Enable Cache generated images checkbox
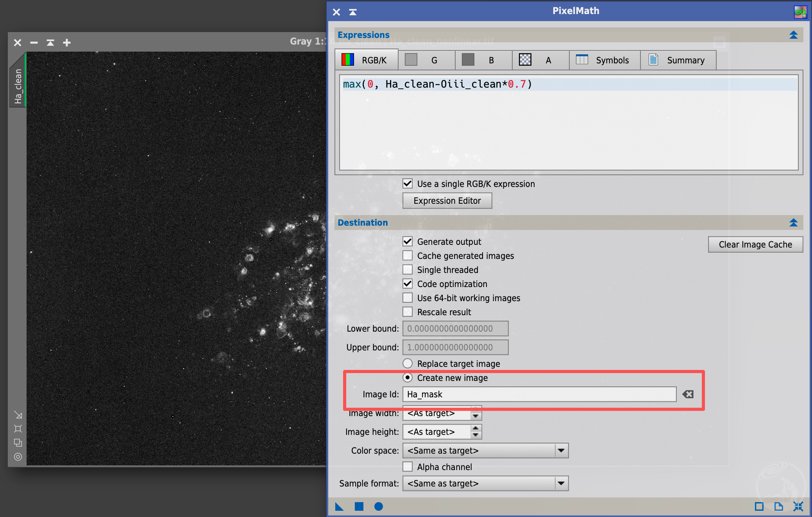Image resolution: width=812 pixels, height=517 pixels. click(408, 256)
